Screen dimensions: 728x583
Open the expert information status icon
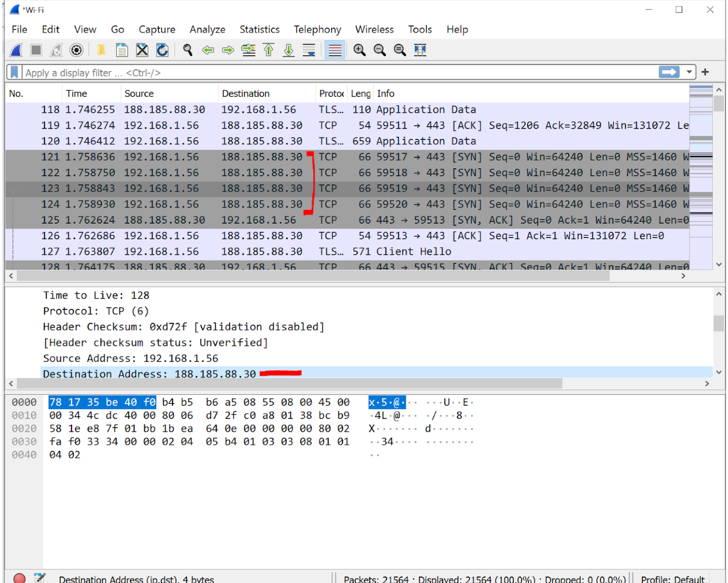pos(19,578)
